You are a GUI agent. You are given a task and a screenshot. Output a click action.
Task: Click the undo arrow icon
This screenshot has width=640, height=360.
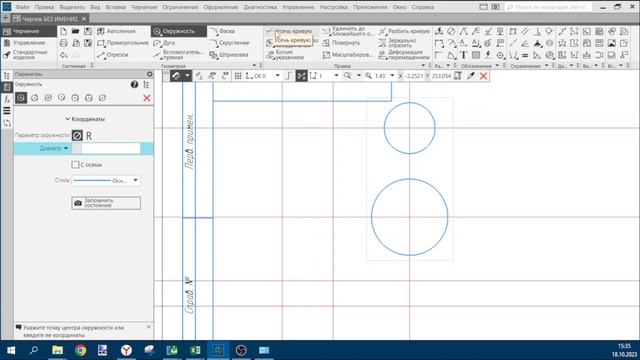tap(64, 55)
